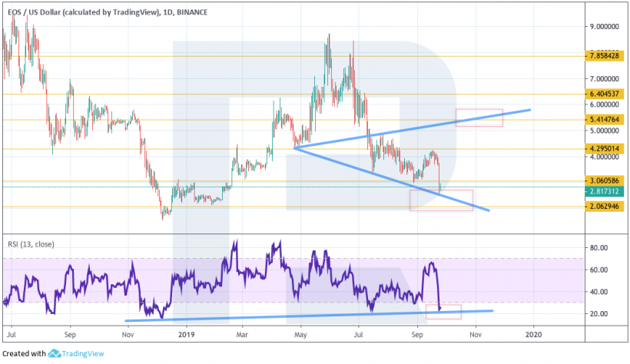
Task: Click the 6.404537 price level label
Action: coord(602,94)
